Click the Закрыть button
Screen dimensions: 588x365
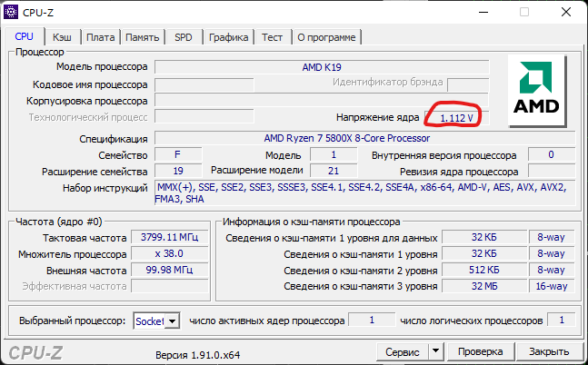(x=549, y=351)
